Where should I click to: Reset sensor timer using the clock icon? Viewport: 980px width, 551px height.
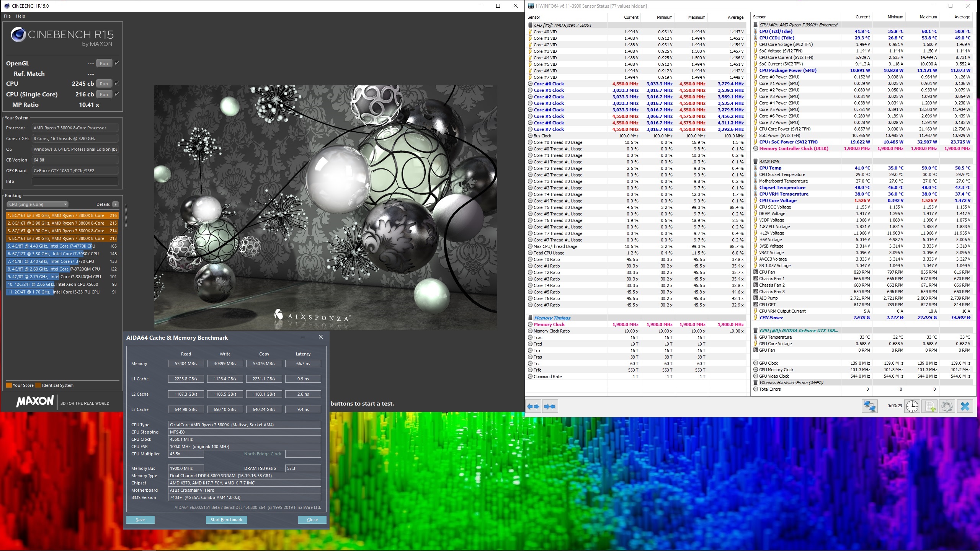coord(912,406)
